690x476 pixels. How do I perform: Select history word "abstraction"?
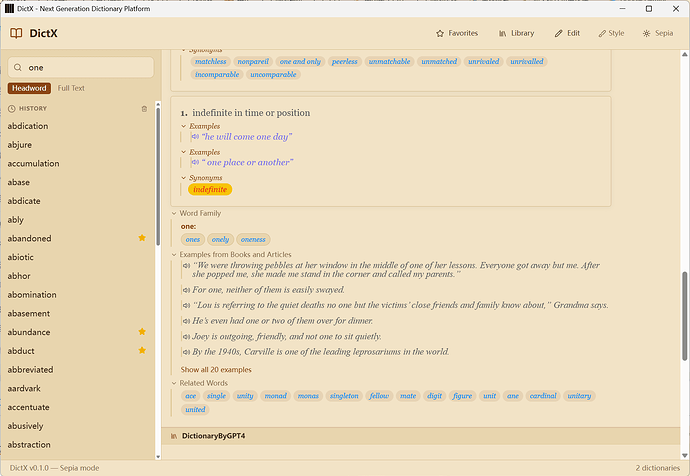29,445
